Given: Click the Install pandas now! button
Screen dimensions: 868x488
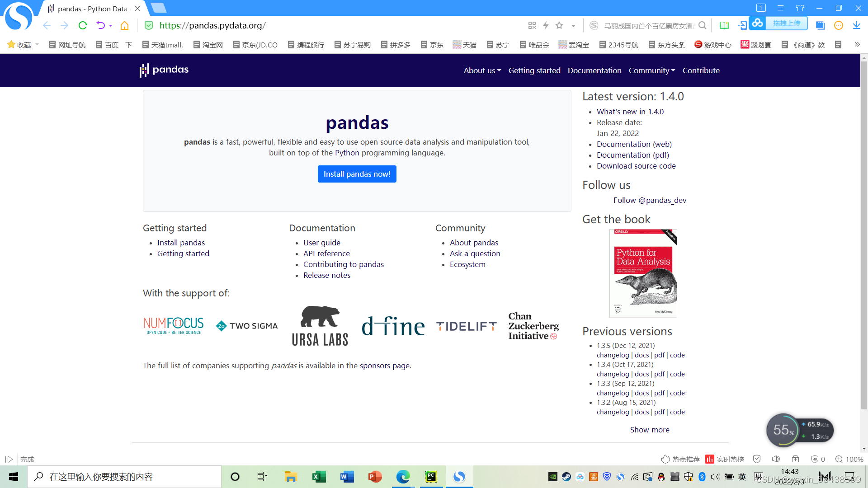Looking at the screenshot, I should 357,174.
